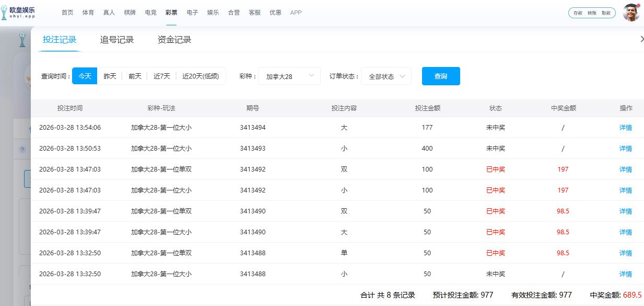Screen dimensions: 644x306
Task: Select the 近7天 time filter
Action: coord(161,76)
